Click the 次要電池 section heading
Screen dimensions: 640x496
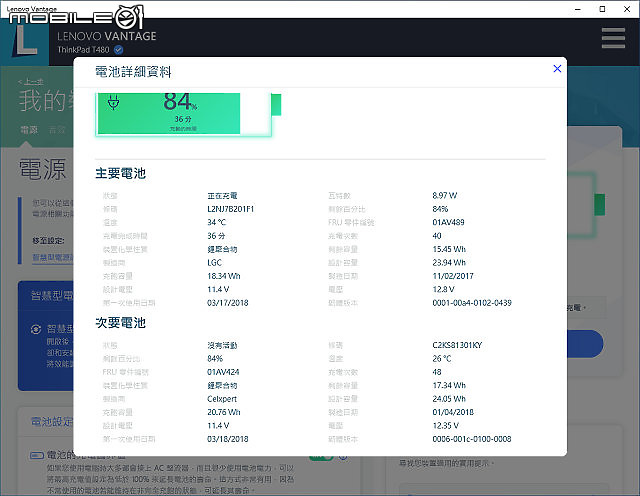click(120, 323)
